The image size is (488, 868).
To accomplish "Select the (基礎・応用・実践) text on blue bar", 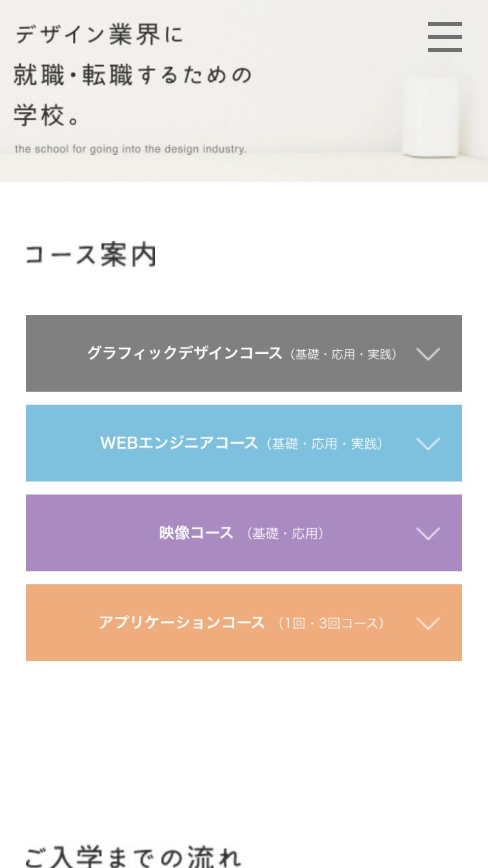I will pyautogui.click(x=324, y=444).
